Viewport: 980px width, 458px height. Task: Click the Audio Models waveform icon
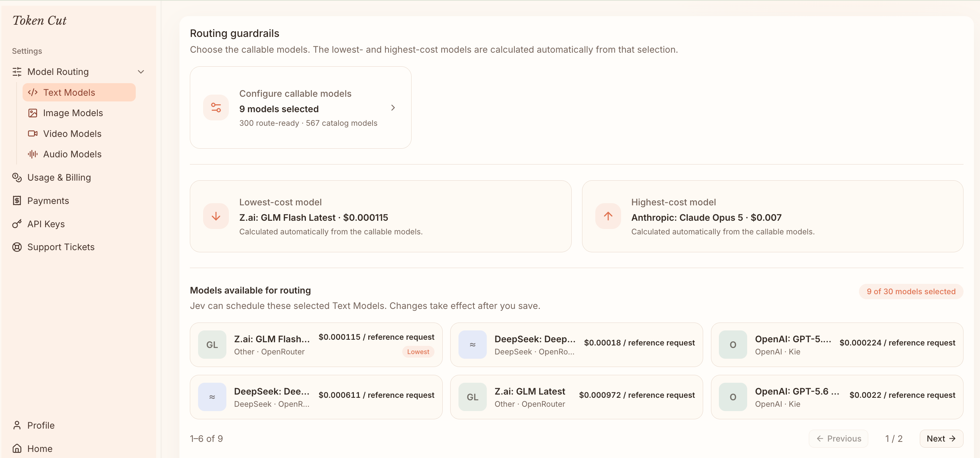33,154
